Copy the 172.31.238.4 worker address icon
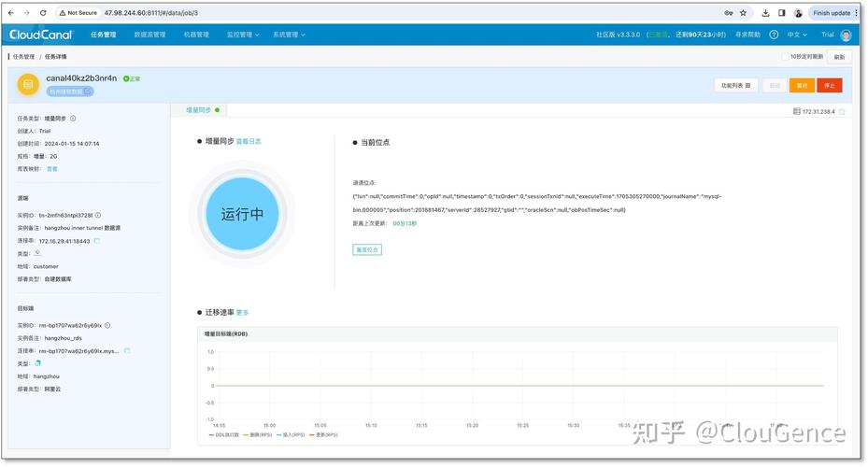The image size is (868, 467). point(842,112)
